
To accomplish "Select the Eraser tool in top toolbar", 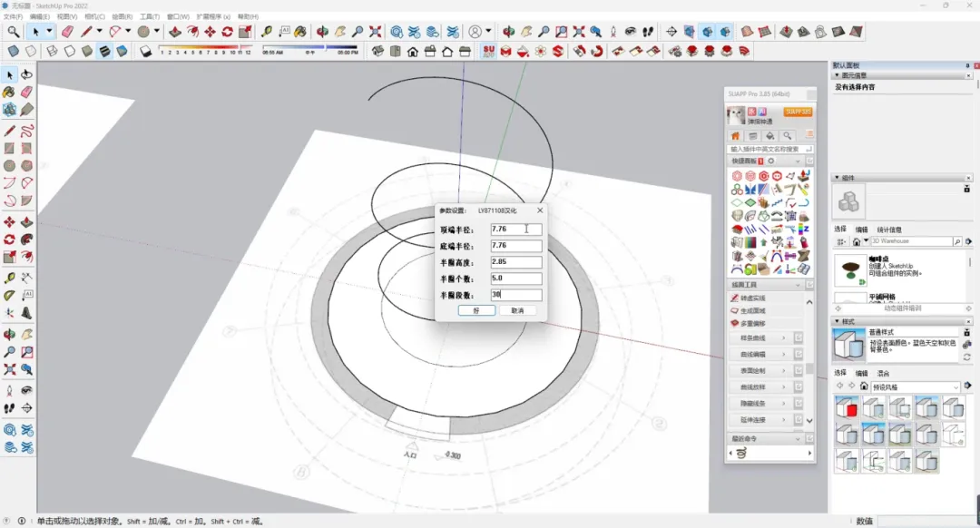I will 66,32.
